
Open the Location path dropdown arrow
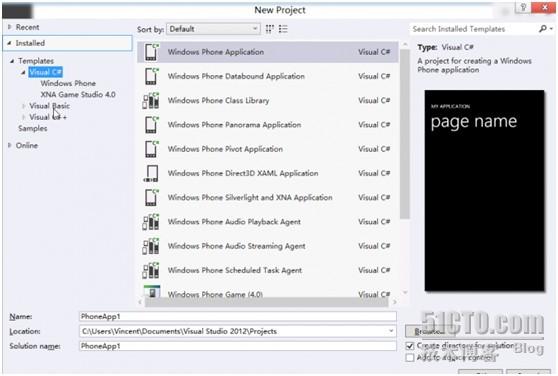point(391,331)
